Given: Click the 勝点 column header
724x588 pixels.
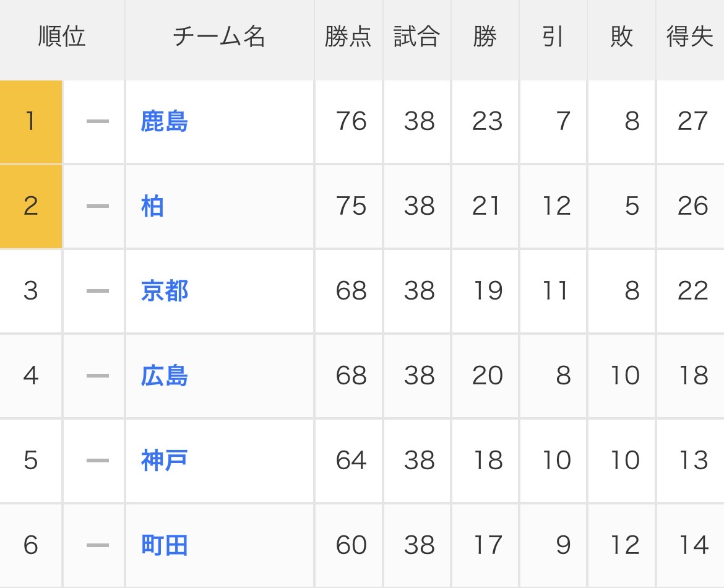Looking at the screenshot, I should (348, 37).
